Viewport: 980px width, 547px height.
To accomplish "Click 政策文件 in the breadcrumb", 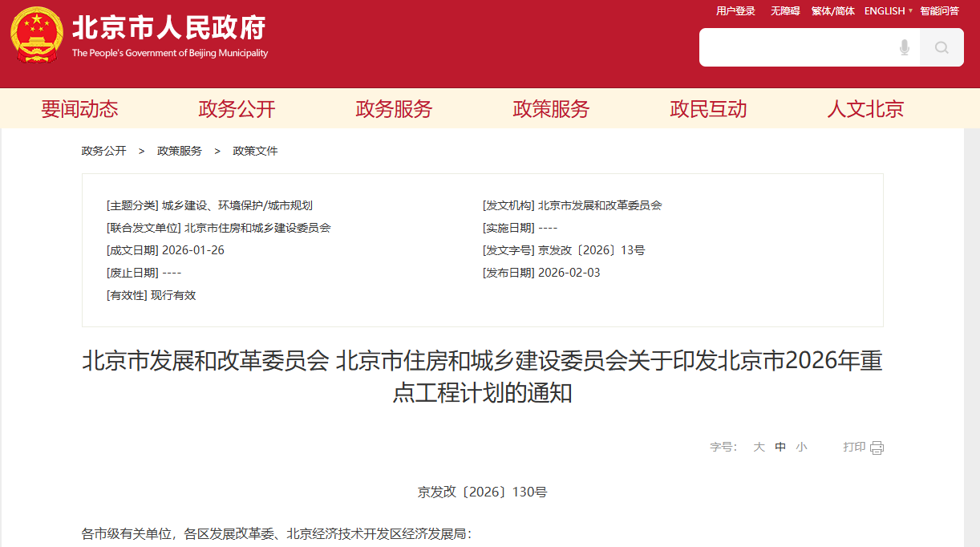I will 255,151.
